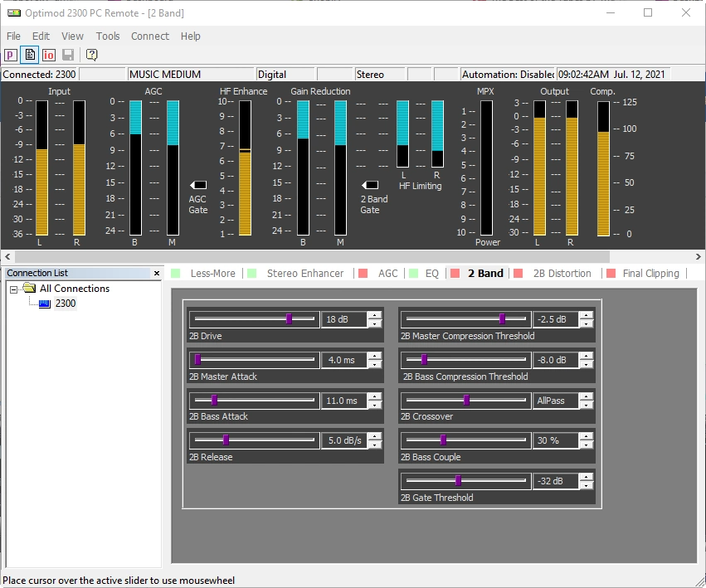
Task: Increase 2B Release with up arrow
Action: [x=375, y=436]
